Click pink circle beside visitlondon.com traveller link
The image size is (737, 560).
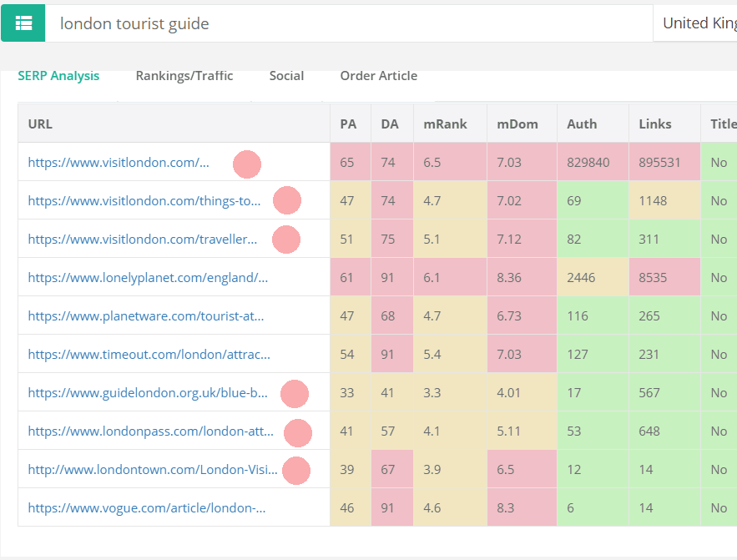[x=286, y=240]
